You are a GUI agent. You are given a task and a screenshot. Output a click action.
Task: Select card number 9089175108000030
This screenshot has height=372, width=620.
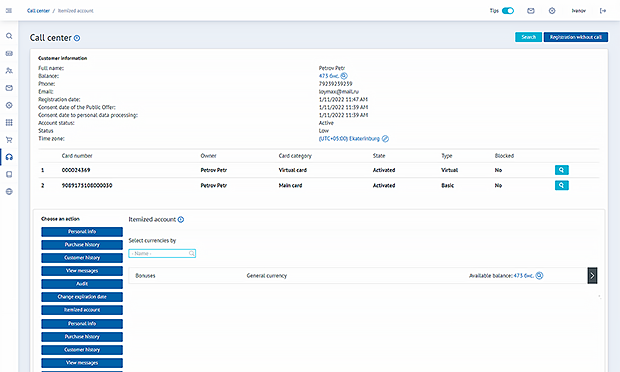[x=87, y=185]
